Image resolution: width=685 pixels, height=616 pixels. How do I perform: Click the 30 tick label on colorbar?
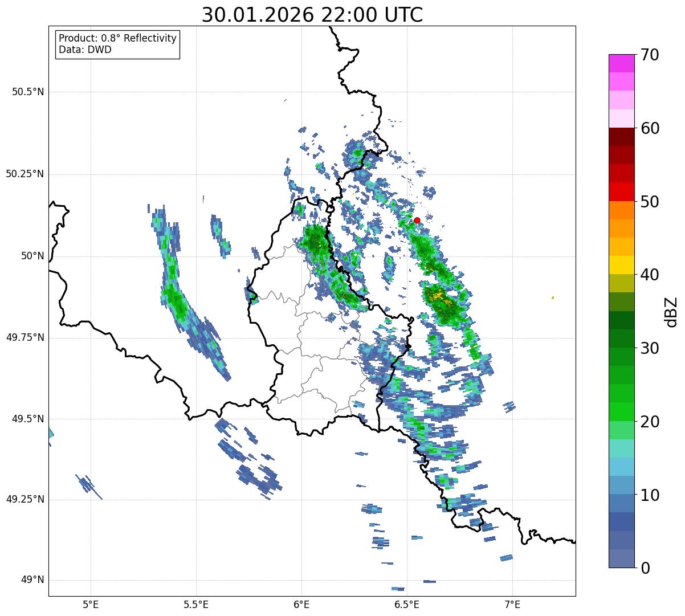650,348
